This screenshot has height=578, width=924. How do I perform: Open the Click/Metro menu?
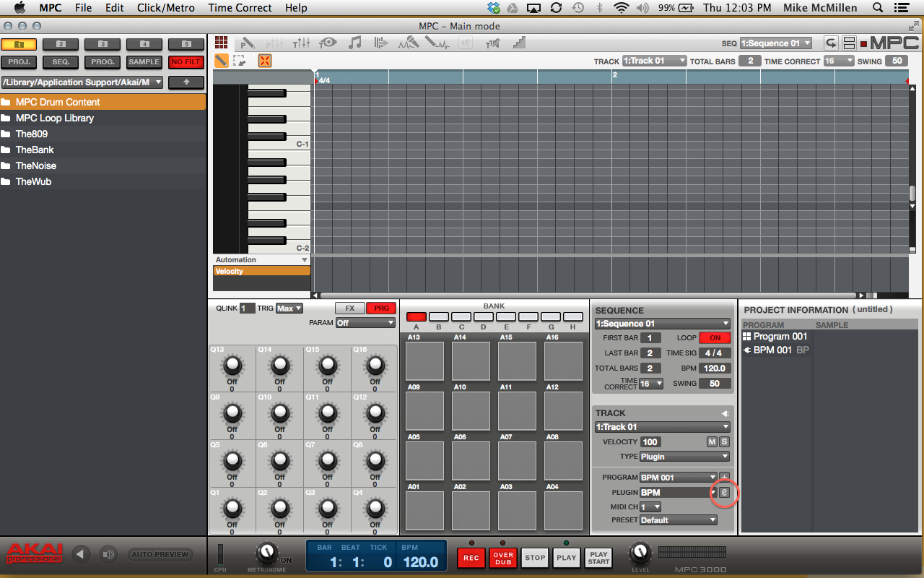coord(166,8)
